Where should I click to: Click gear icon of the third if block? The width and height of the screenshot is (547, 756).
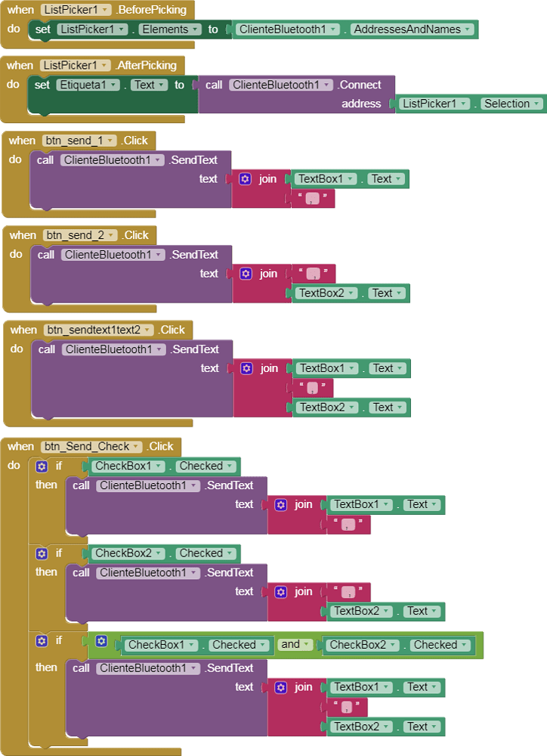pos(42,641)
